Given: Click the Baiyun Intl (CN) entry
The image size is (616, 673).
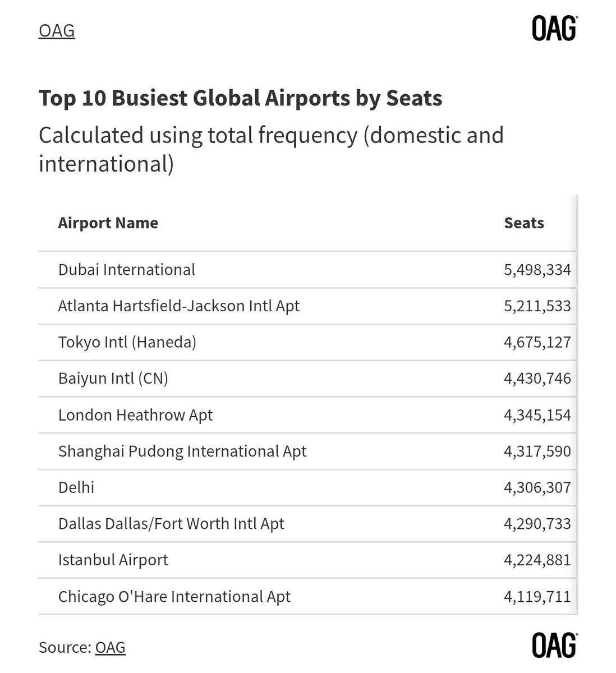Looking at the screenshot, I should (x=113, y=379).
